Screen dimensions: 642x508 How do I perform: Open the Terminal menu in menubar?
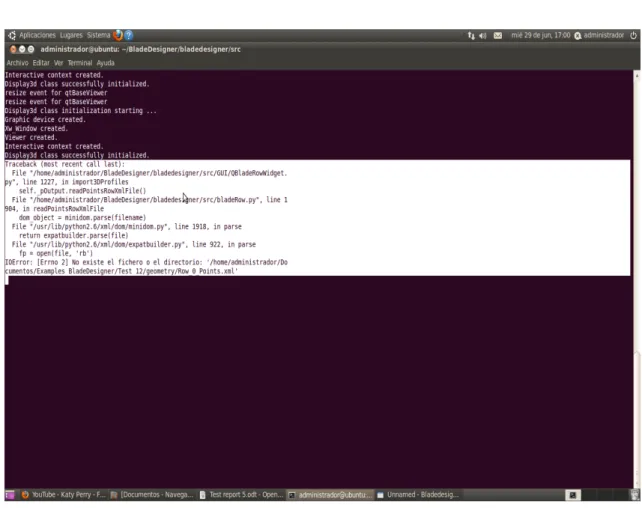tap(80, 63)
